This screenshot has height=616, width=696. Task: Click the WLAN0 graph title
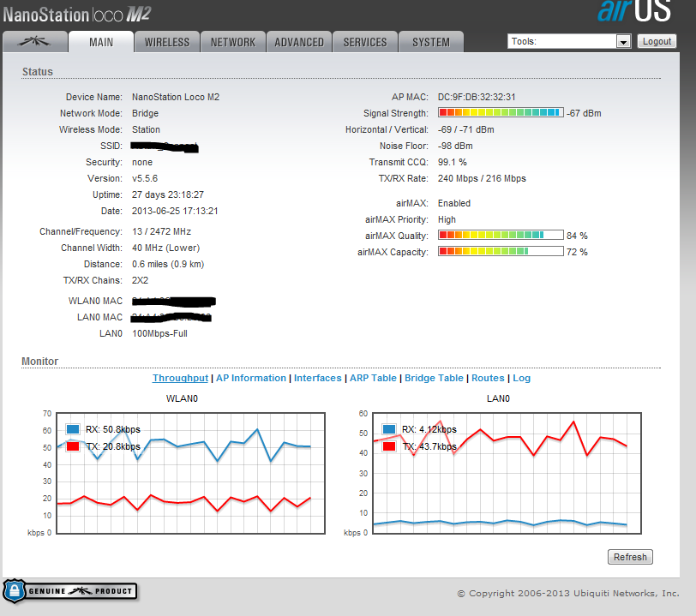(x=182, y=398)
